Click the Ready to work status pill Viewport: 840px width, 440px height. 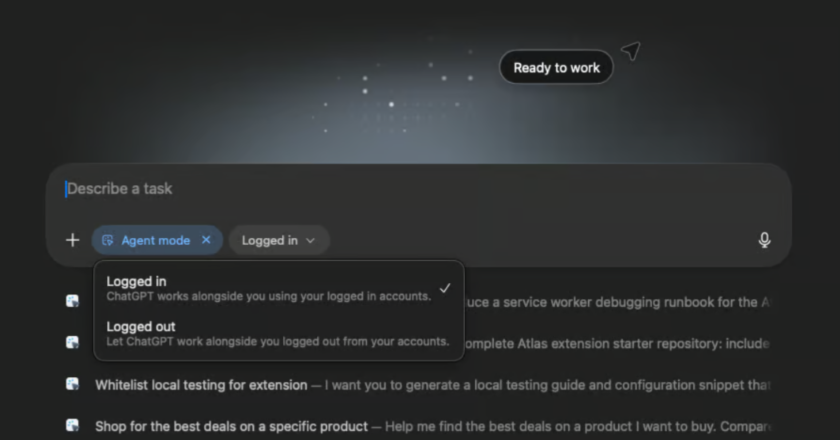pos(556,68)
